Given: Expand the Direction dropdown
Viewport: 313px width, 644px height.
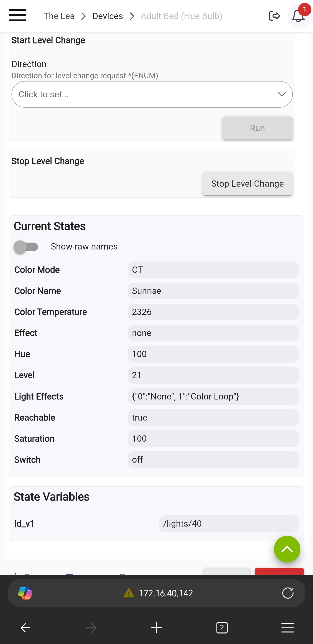Looking at the screenshot, I should (x=152, y=94).
